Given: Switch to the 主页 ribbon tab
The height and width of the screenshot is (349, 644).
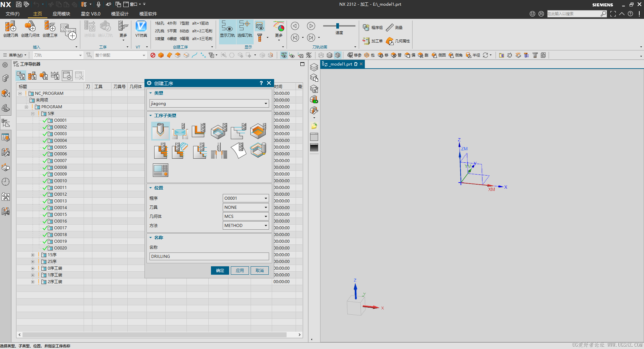Looking at the screenshot, I should coord(38,14).
